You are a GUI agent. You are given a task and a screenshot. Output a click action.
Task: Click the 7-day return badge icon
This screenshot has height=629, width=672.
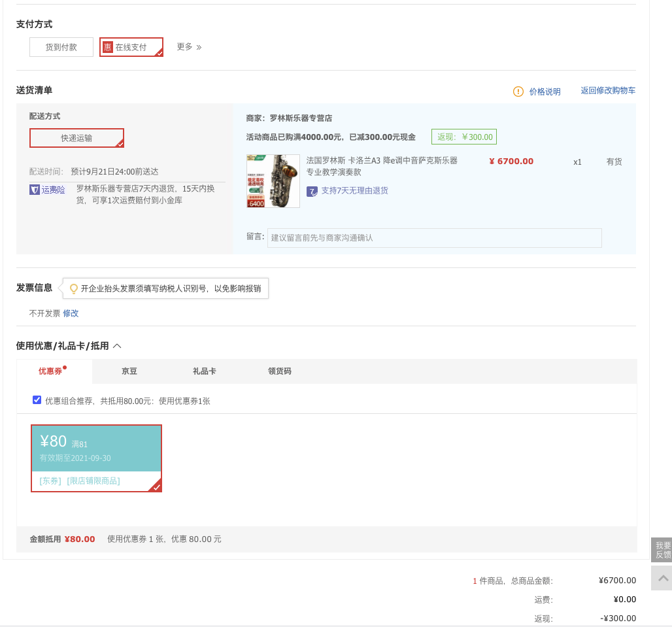pyautogui.click(x=312, y=191)
